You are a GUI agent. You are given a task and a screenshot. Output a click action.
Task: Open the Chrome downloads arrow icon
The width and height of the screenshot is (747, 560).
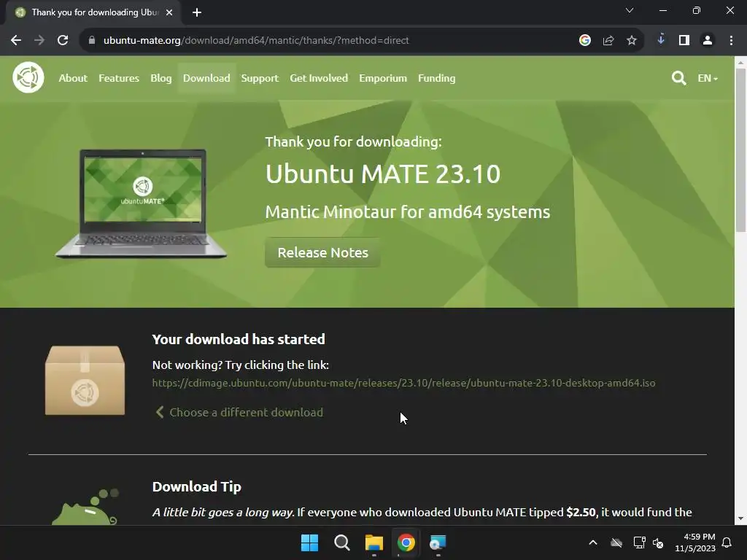coord(661,39)
